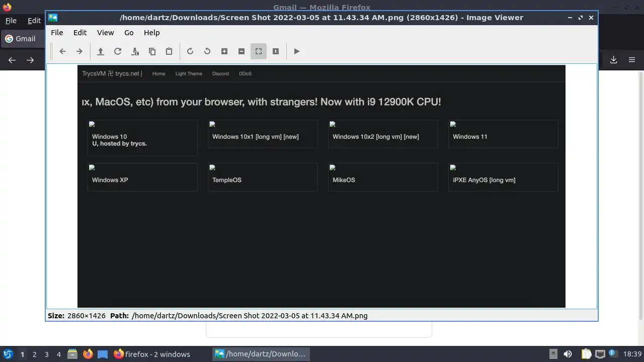Open the volume control tray icon
Screen dimensions: 644x362
click(x=568, y=354)
